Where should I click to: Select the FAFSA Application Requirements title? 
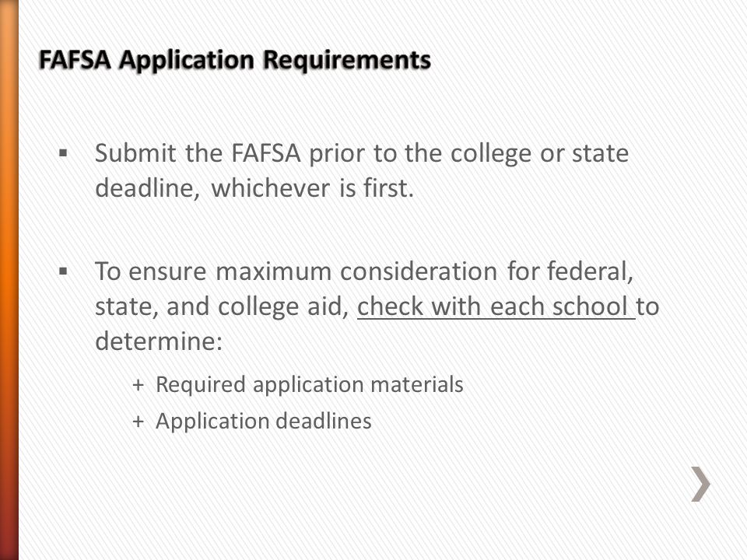[x=235, y=61]
